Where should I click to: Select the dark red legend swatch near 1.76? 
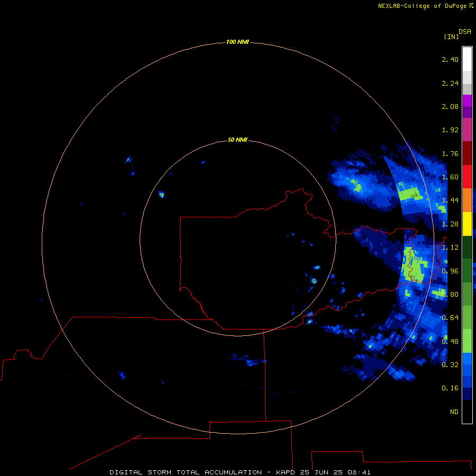(x=467, y=153)
